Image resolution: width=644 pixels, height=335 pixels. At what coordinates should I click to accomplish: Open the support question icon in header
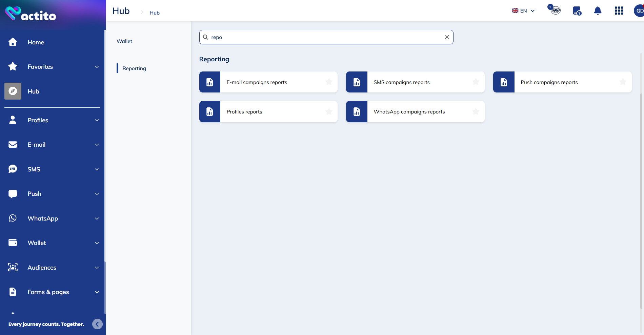[577, 11]
